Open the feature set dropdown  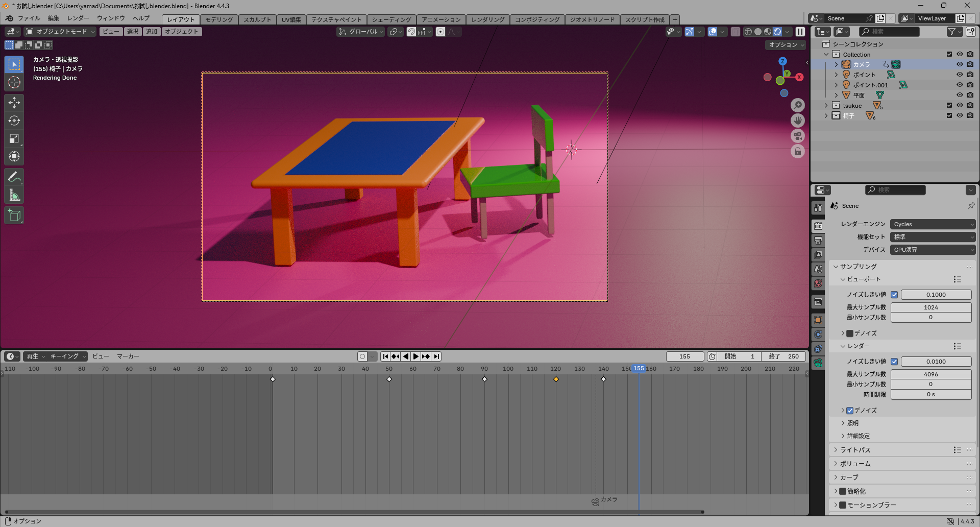click(x=933, y=237)
